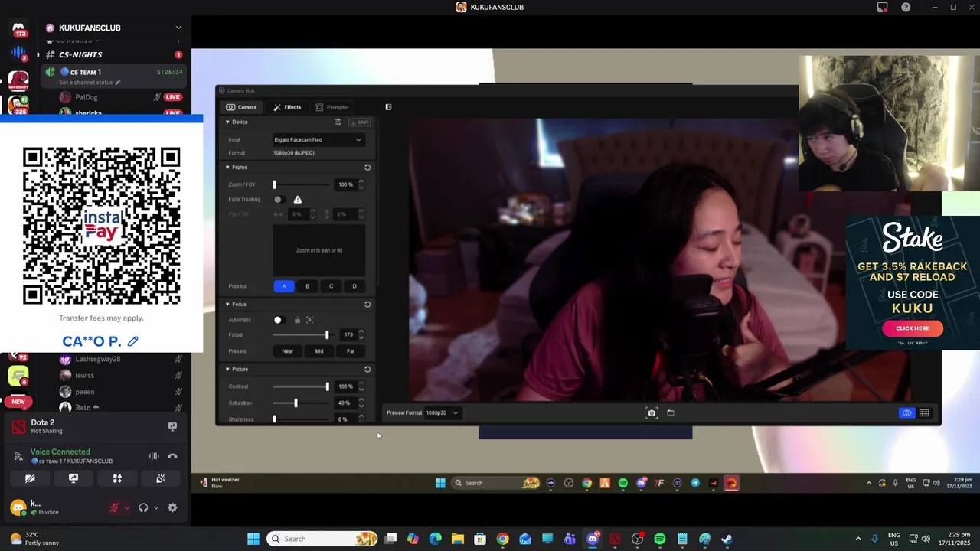Choose the Mid focus preset
Viewport: 980px width, 551px height.
tap(319, 351)
